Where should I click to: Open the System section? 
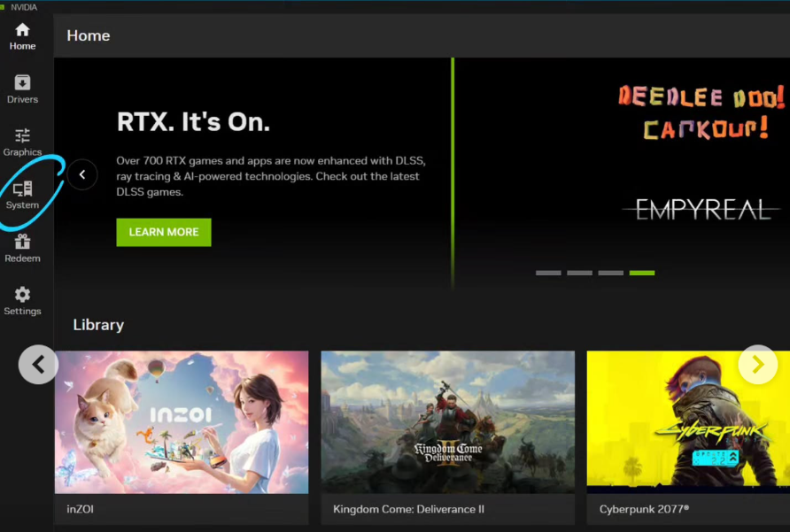point(22,195)
